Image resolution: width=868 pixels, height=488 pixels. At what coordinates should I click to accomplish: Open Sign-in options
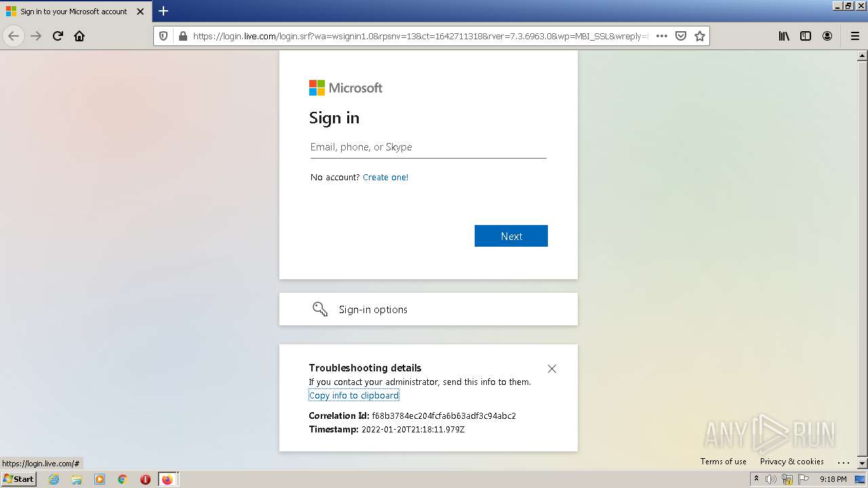429,309
